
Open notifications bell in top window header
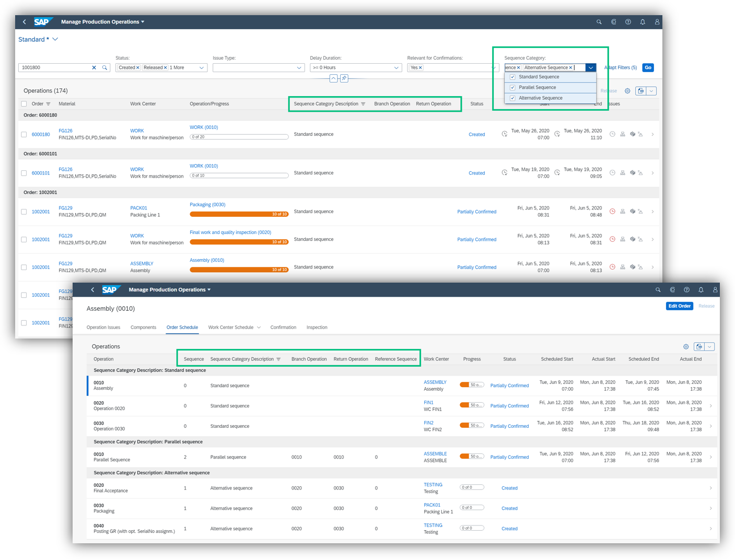(643, 22)
